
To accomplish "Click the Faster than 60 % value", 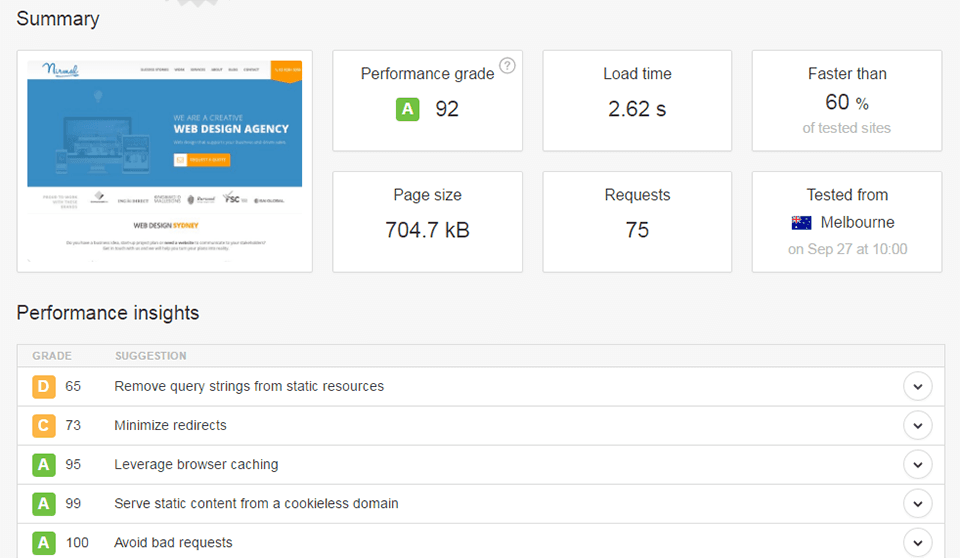I will [847, 102].
